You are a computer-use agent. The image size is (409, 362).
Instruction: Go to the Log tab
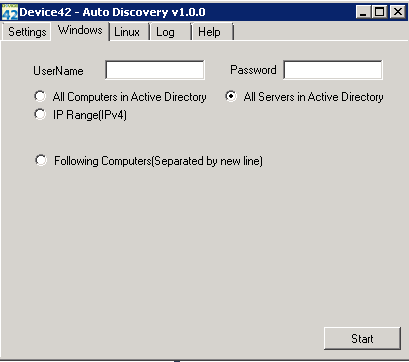[170, 32]
